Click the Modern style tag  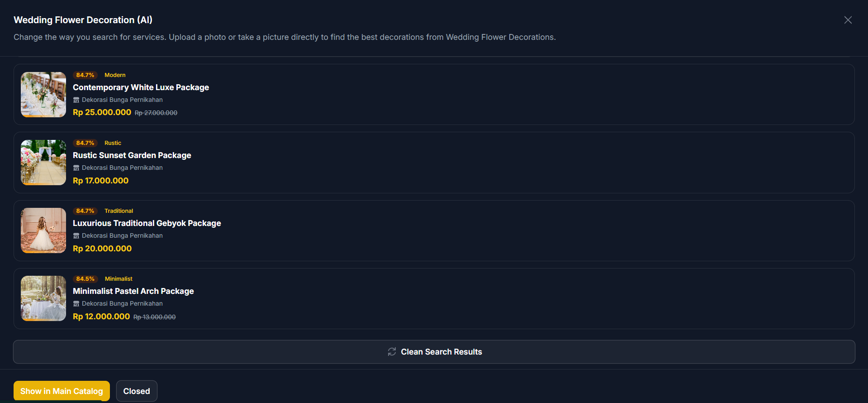(x=115, y=75)
